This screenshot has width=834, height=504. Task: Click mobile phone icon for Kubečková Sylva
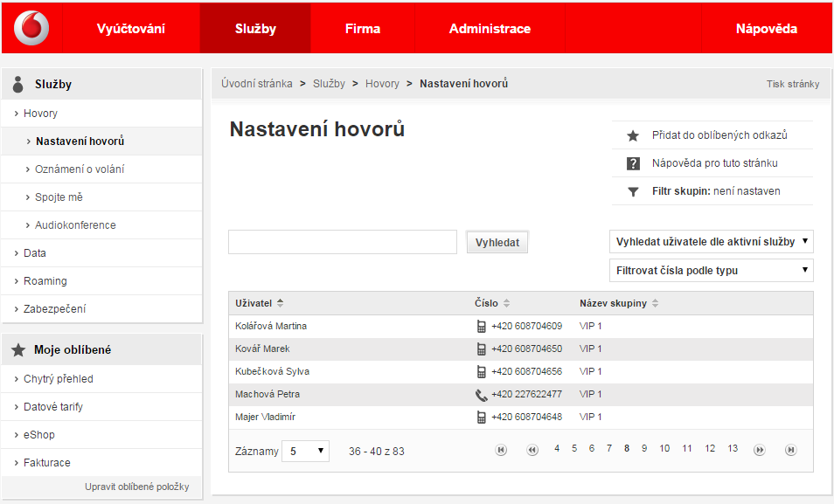coord(482,371)
